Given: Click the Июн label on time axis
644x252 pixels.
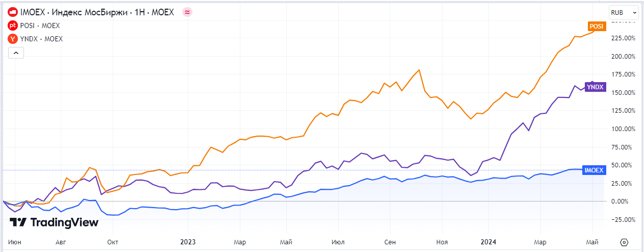Looking at the screenshot, I should coord(15,242).
